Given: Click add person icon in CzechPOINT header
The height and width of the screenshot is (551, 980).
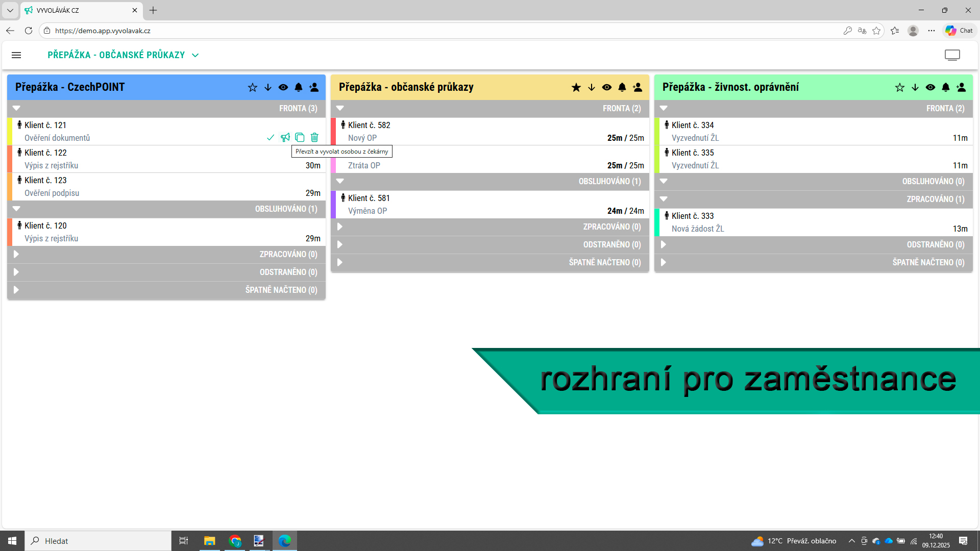Looking at the screenshot, I should click(314, 87).
